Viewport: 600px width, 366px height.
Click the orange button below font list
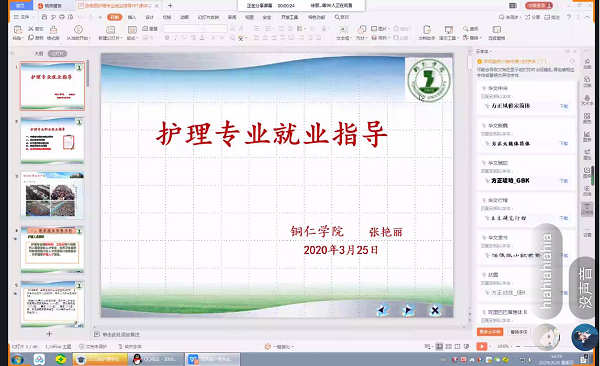[x=490, y=332]
